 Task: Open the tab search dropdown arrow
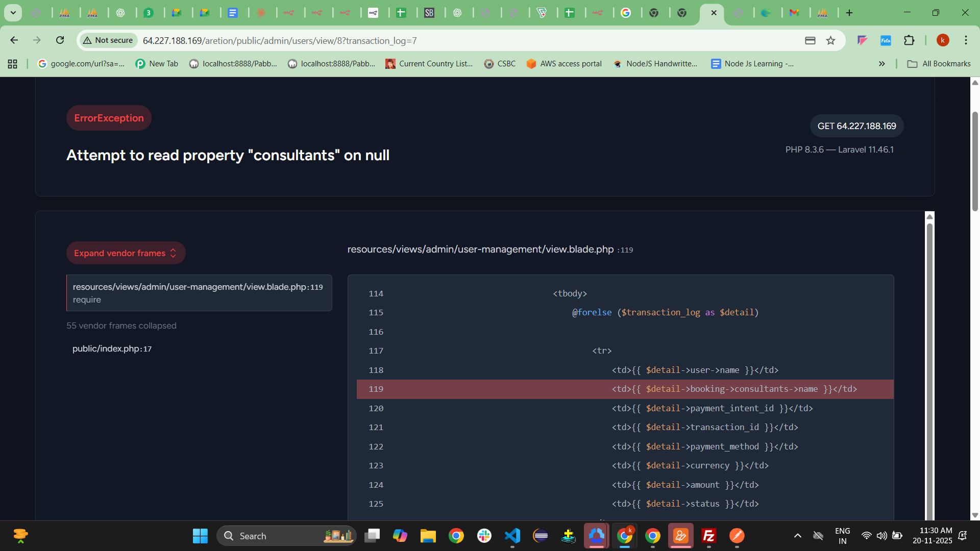[13, 13]
